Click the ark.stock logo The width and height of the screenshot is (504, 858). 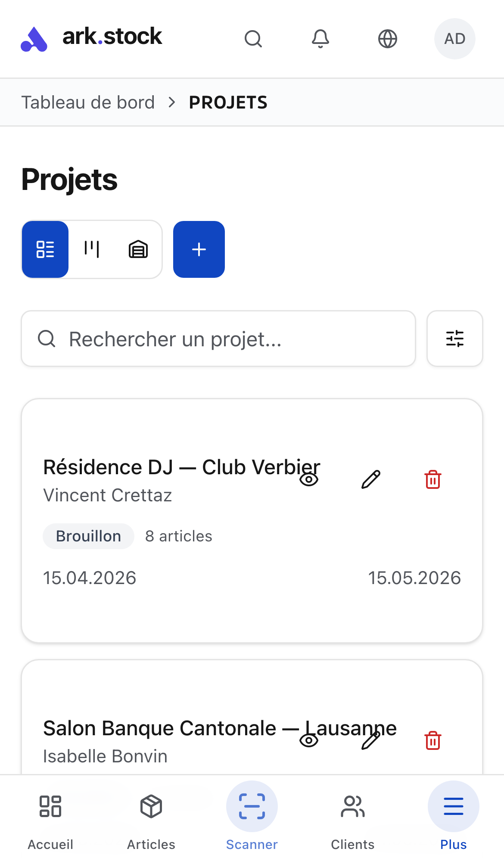pyautogui.click(x=91, y=38)
